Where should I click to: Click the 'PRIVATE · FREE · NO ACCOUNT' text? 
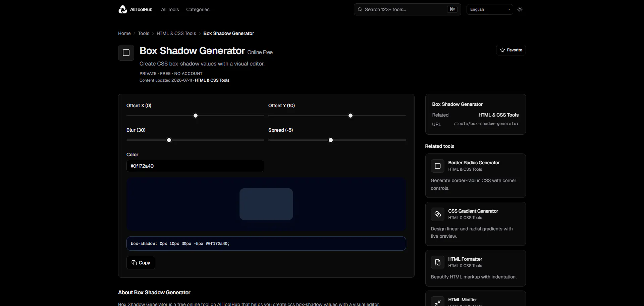point(171,74)
